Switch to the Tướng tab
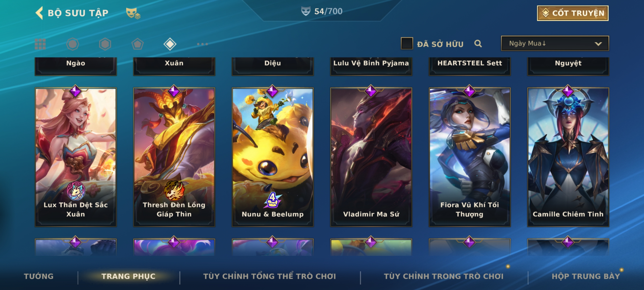This screenshot has width=644, height=290. tap(39, 276)
